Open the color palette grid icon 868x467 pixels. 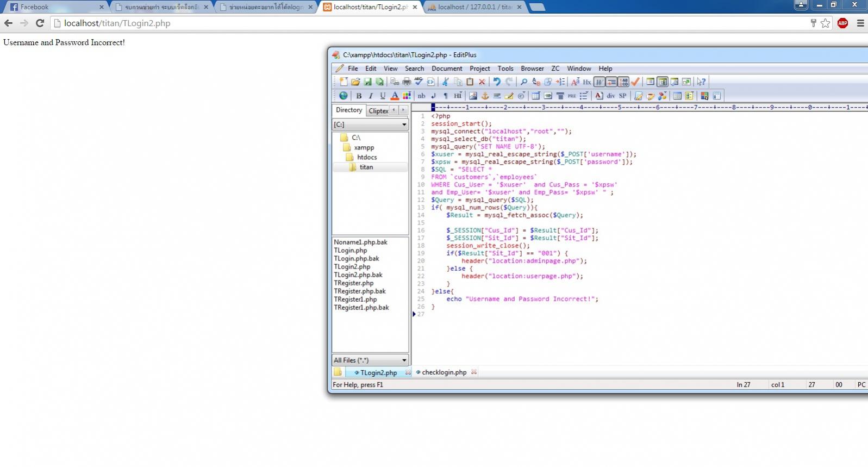click(407, 96)
